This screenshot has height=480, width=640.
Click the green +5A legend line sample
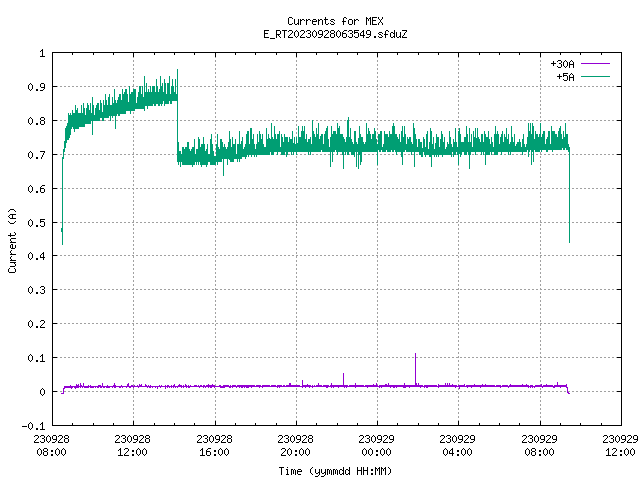click(595, 76)
